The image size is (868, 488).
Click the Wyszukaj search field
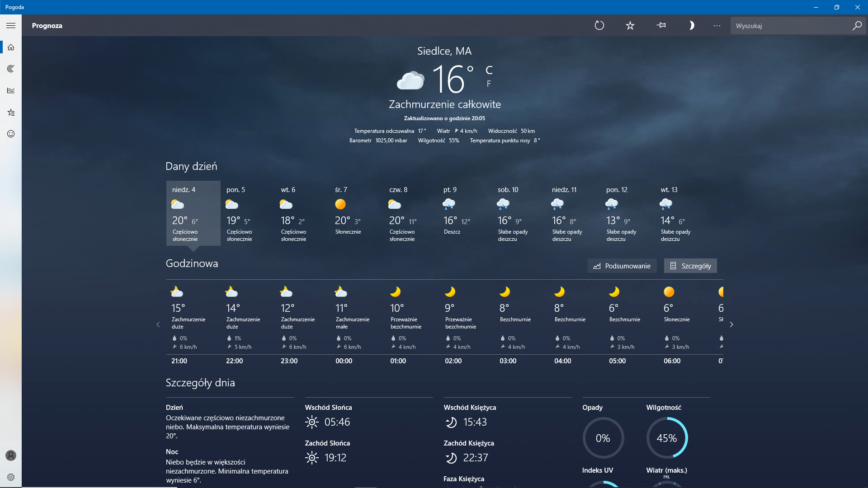(791, 26)
